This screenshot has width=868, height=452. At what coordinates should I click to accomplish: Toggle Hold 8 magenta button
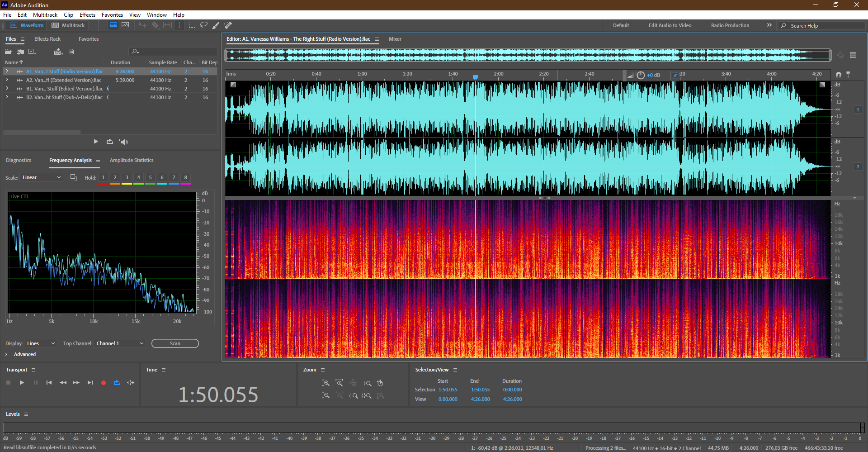tap(185, 178)
